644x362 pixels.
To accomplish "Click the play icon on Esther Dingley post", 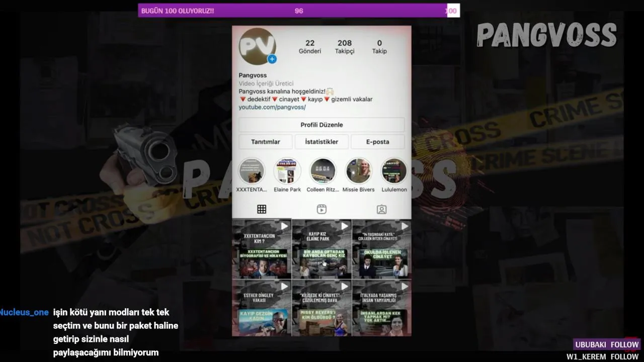I will tap(284, 287).
